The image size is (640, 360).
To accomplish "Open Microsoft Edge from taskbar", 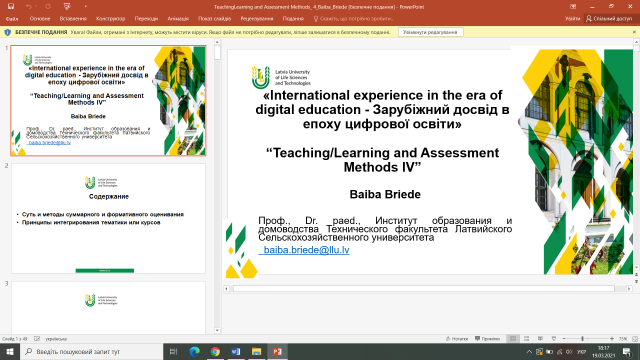I will pos(195,351).
